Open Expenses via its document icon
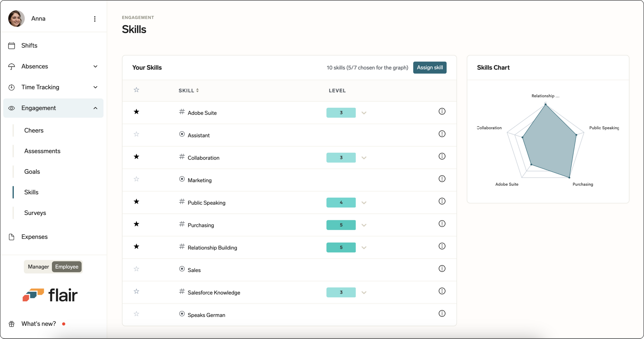 (12, 237)
